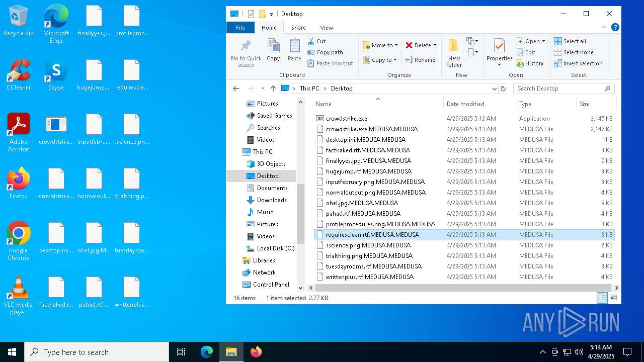The height and width of the screenshot is (362, 644).
Task: Click Firefox in the taskbar
Action: (x=256, y=352)
